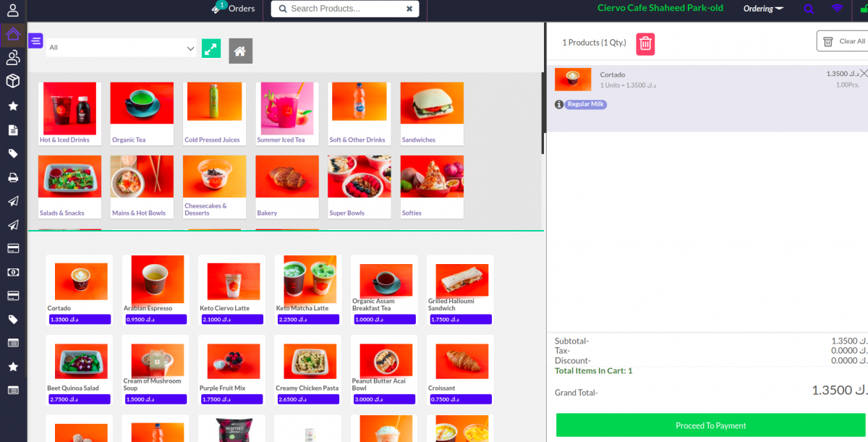
Task: Open Cheesecakes & Desserts category
Action: [x=214, y=187]
